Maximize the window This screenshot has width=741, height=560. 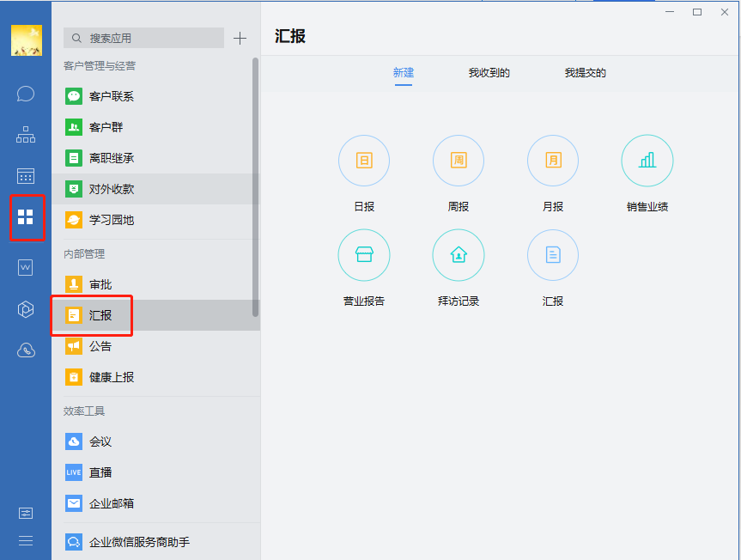tap(697, 12)
